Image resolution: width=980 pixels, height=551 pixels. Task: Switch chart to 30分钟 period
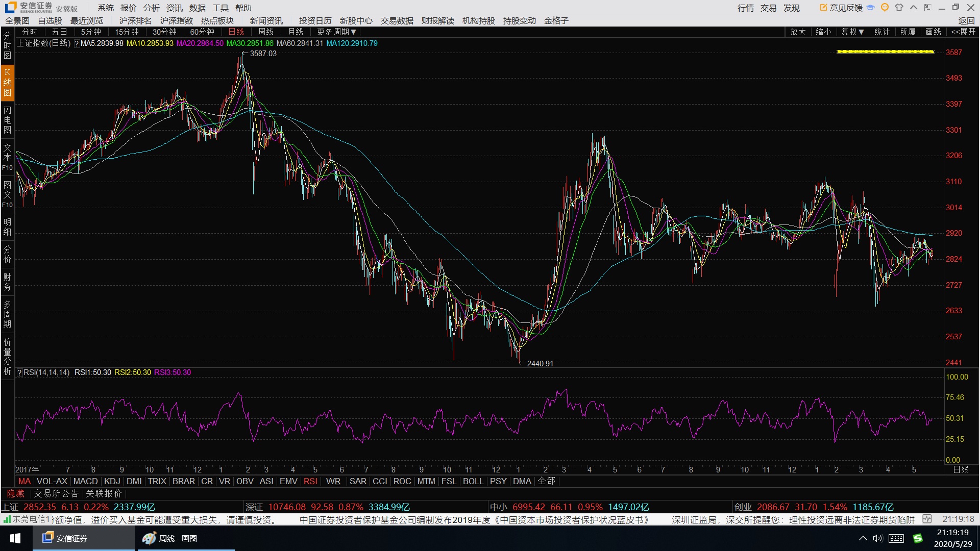[164, 32]
